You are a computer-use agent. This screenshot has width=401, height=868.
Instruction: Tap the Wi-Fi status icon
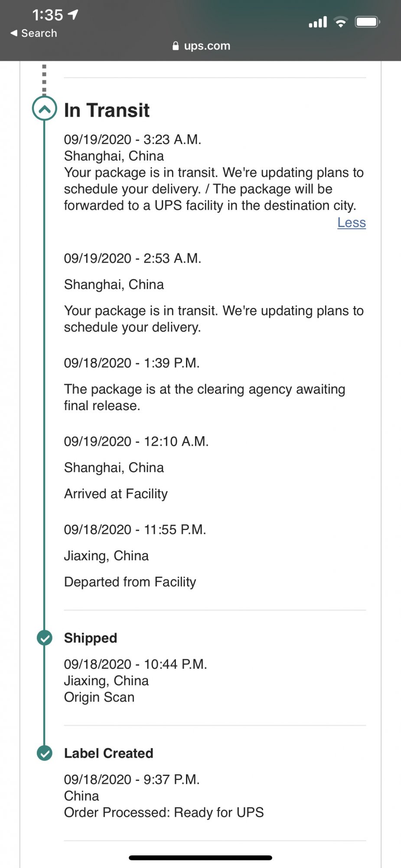(x=341, y=22)
